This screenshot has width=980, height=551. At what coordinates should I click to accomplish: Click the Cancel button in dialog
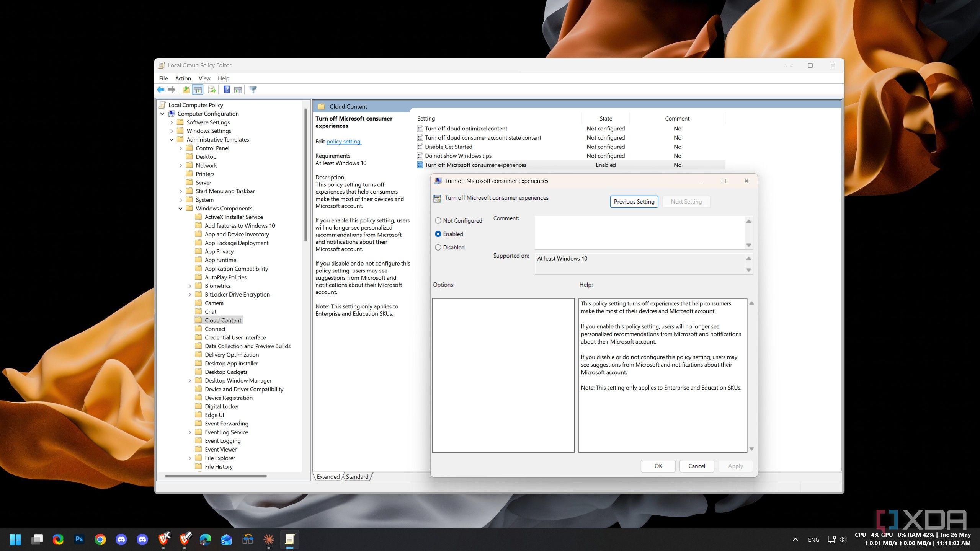[697, 466]
